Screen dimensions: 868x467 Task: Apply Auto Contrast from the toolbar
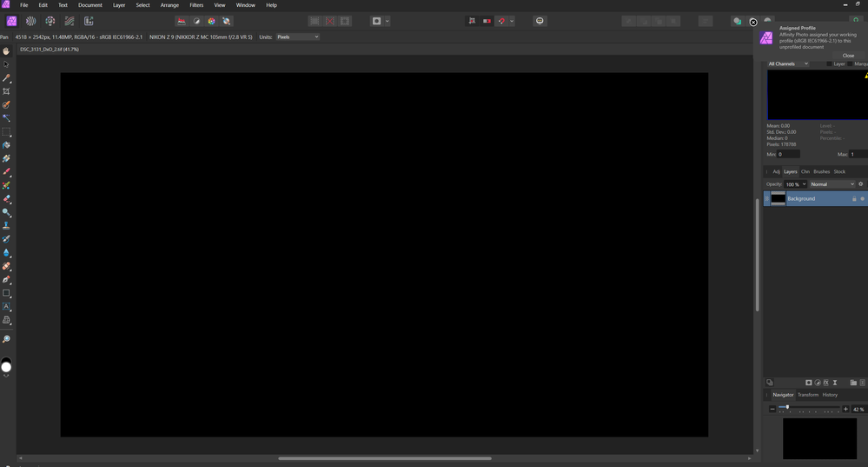(x=196, y=21)
